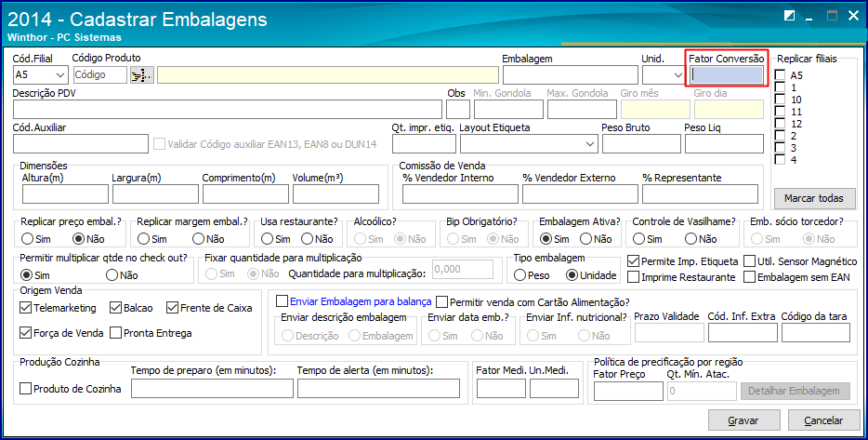Enable Enviar Embalagem para balança

[x=282, y=301]
